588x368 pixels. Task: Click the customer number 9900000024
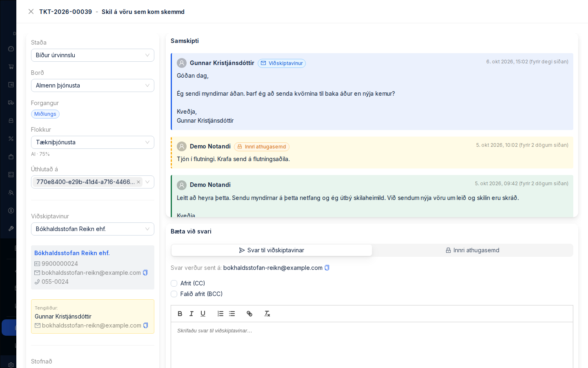point(60,264)
